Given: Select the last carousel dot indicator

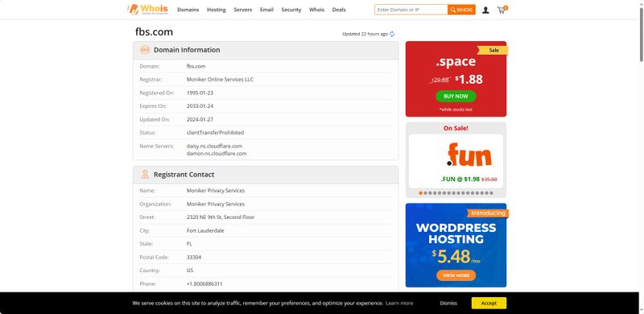Looking at the screenshot, I should [x=491, y=192].
